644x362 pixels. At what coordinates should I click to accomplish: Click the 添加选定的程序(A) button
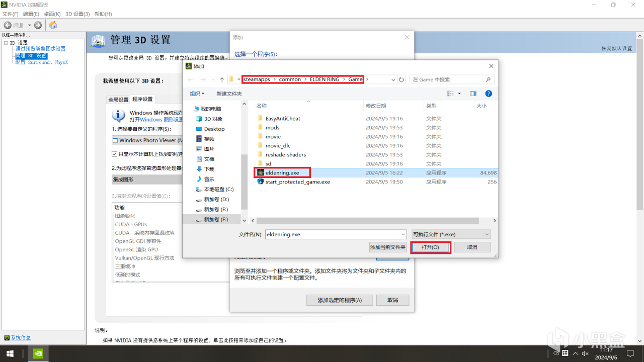(x=340, y=300)
